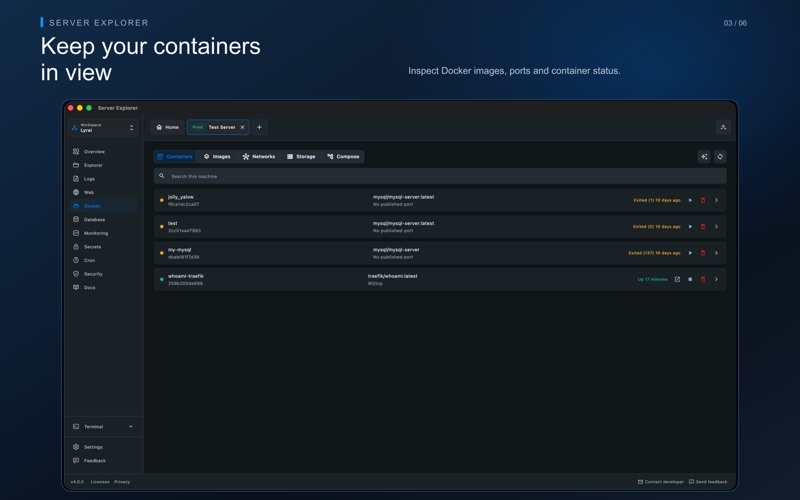Select the Test Server tab

(x=218, y=128)
